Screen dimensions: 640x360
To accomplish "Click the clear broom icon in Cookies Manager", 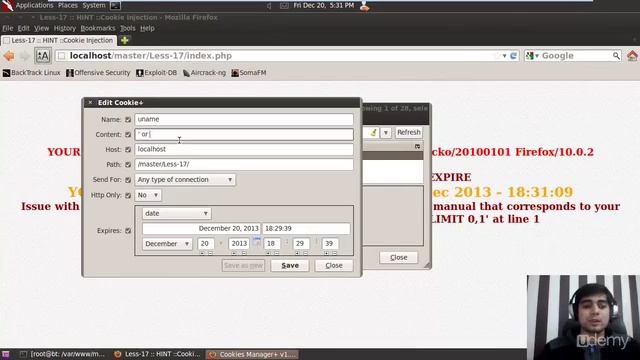I will 373,133.
